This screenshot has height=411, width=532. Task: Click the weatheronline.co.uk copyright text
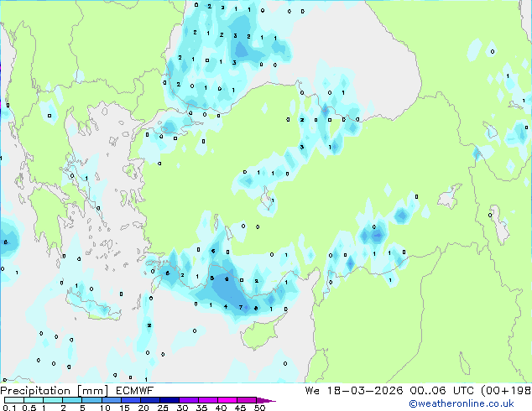pos(462,403)
